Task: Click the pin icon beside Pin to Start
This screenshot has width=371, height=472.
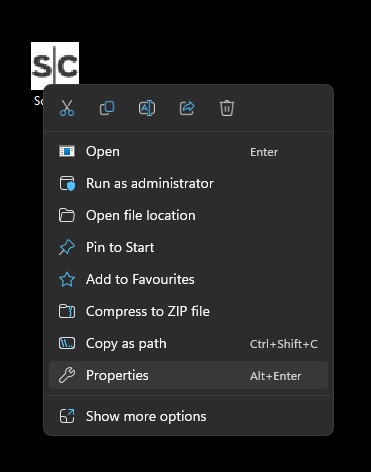Action: click(67, 248)
